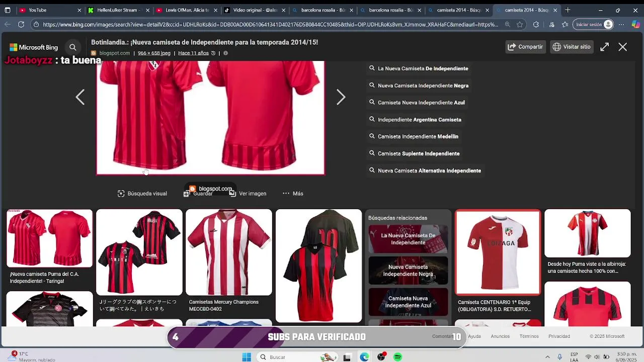Image resolution: width=644 pixels, height=362 pixels.
Task: Click the Microsoft Bing search magnifier icon
Action: pyautogui.click(x=73, y=47)
